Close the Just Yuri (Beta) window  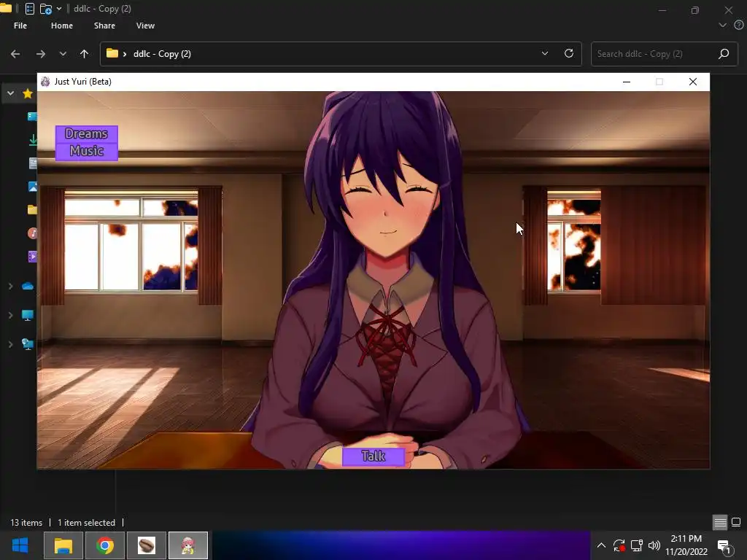[x=693, y=82]
